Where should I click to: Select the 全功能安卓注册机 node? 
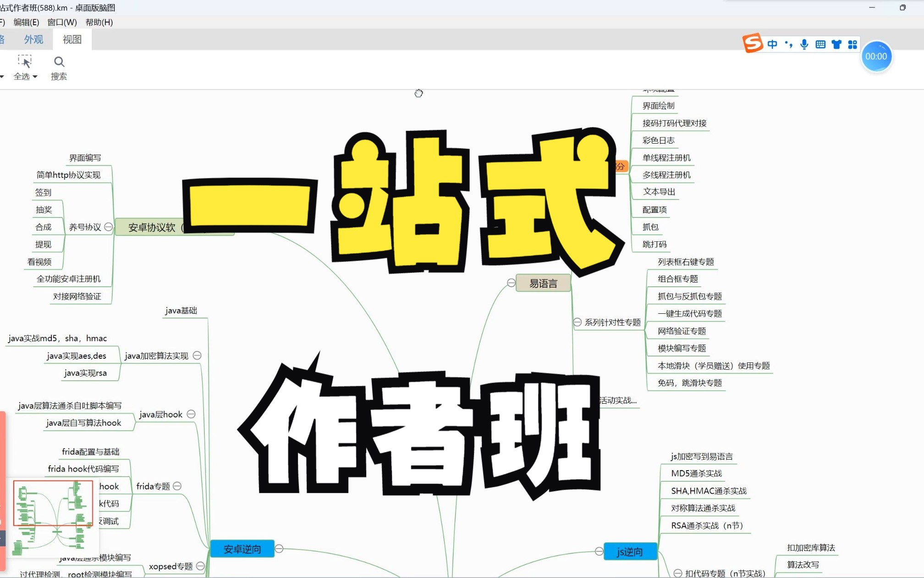(x=68, y=279)
